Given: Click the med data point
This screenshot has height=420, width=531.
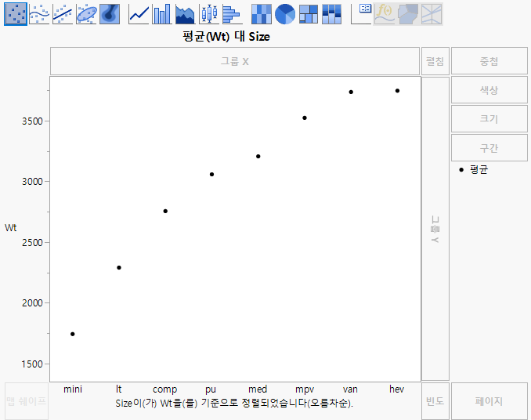Looking at the screenshot, I should point(258,157).
